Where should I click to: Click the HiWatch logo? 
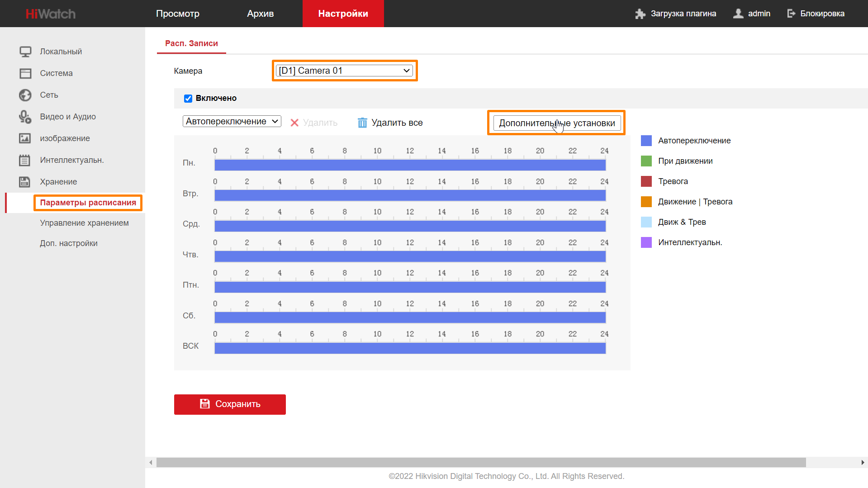coord(51,14)
